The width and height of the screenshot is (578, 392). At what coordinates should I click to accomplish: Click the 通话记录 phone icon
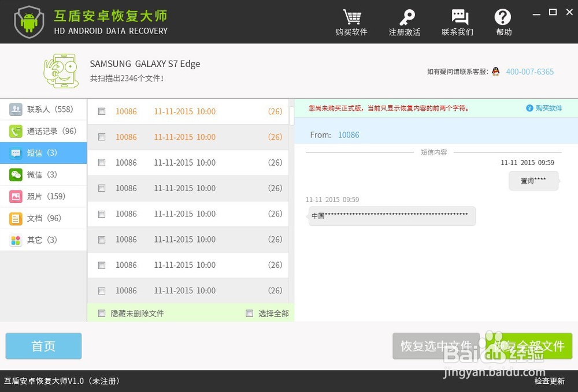click(16, 131)
